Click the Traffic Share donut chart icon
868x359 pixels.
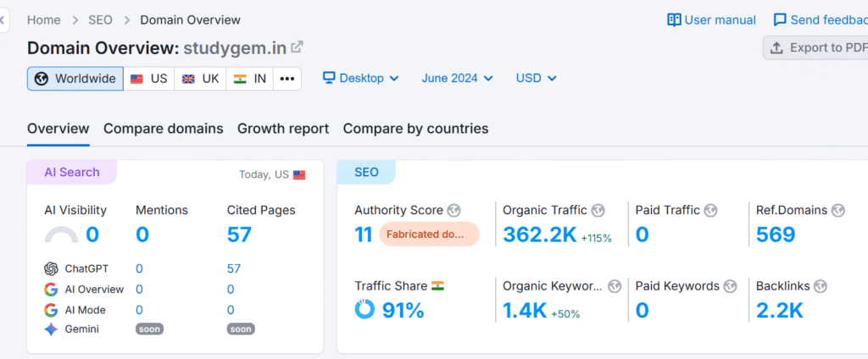pyautogui.click(x=364, y=310)
